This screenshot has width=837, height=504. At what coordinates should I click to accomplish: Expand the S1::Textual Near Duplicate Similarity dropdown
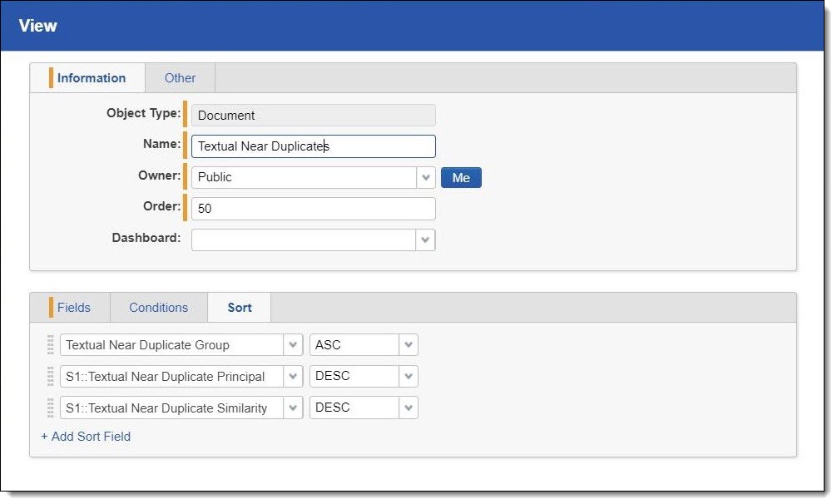293,408
